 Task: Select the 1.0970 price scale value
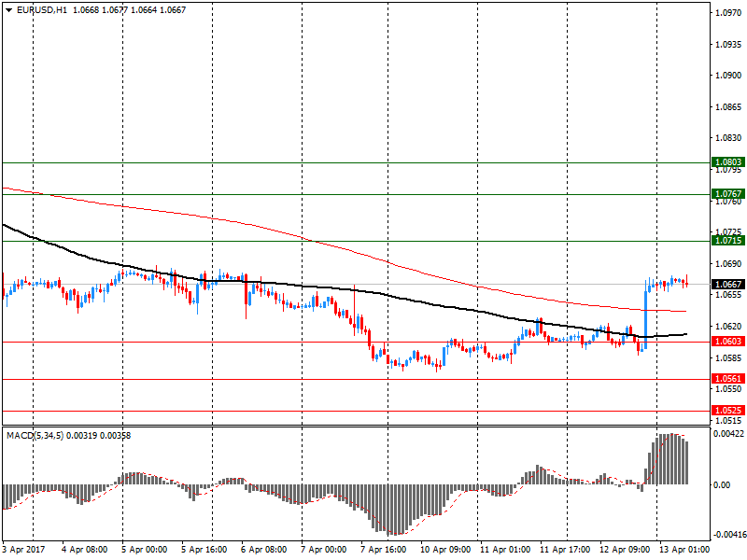point(728,13)
